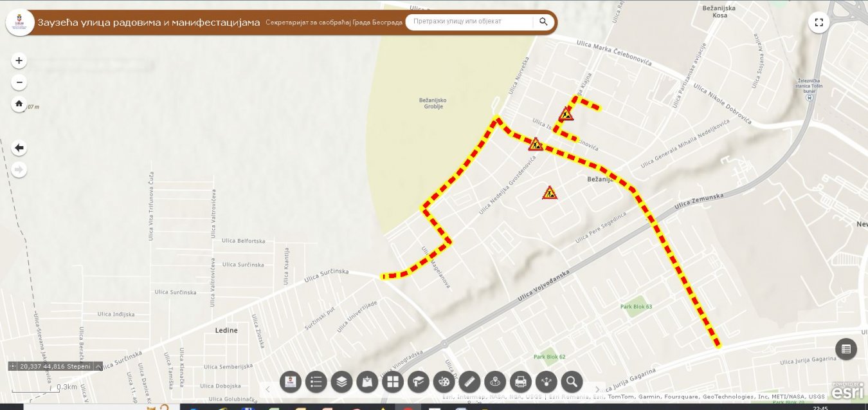Open the legend list widget
This screenshot has height=410, width=868.
click(316, 382)
